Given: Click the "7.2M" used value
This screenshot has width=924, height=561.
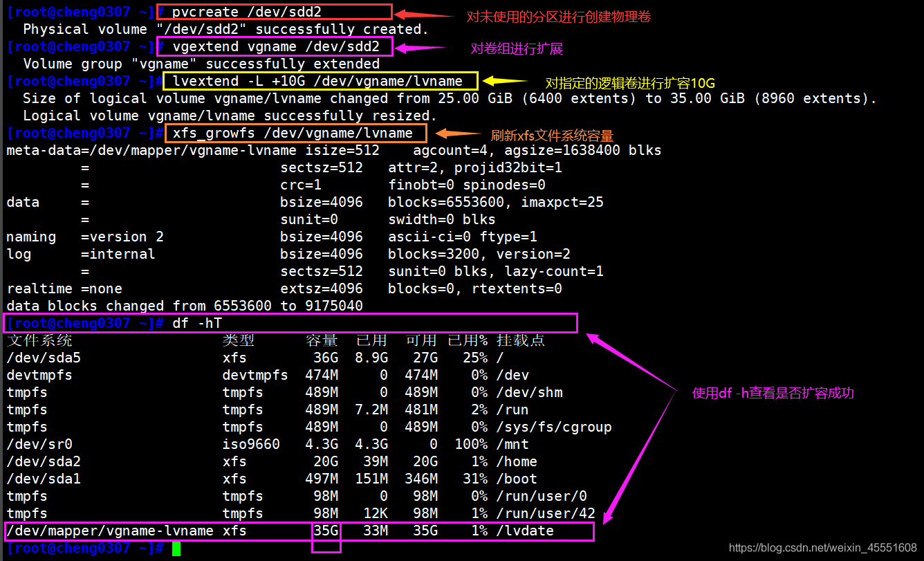Looking at the screenshot, I should click(371, 410).
